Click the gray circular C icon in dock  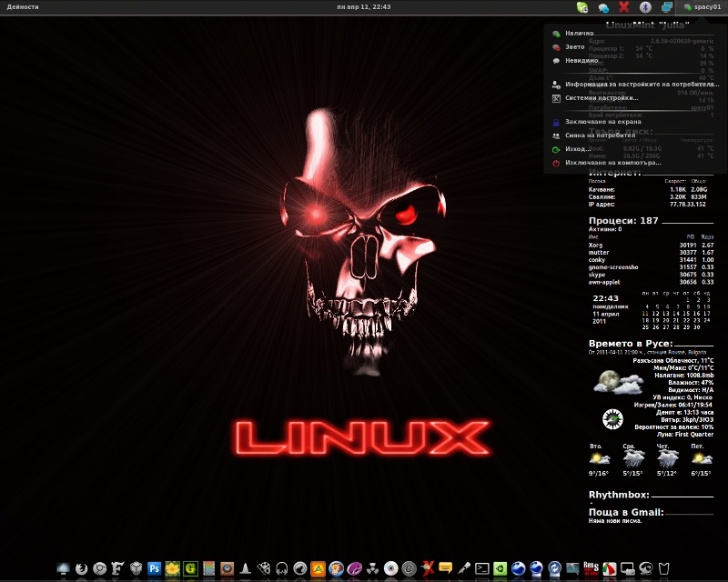pos(409,568)
